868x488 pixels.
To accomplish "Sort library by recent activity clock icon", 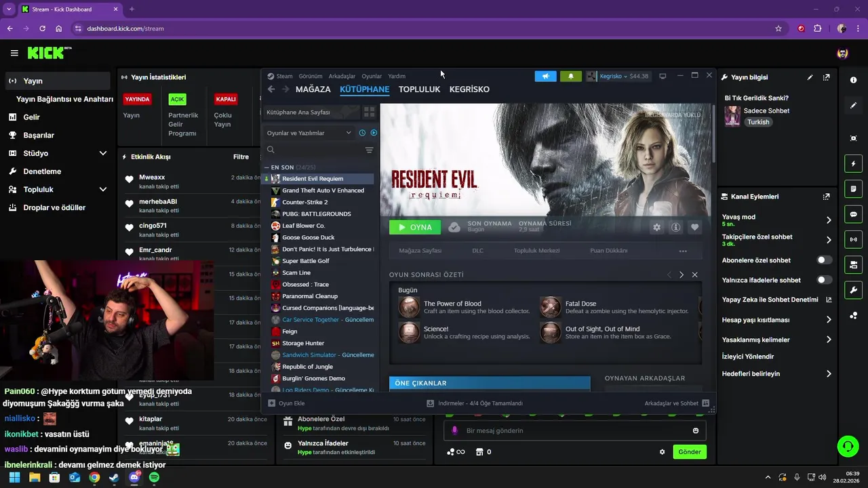I will pyautogui.click(x=362, y=133).
